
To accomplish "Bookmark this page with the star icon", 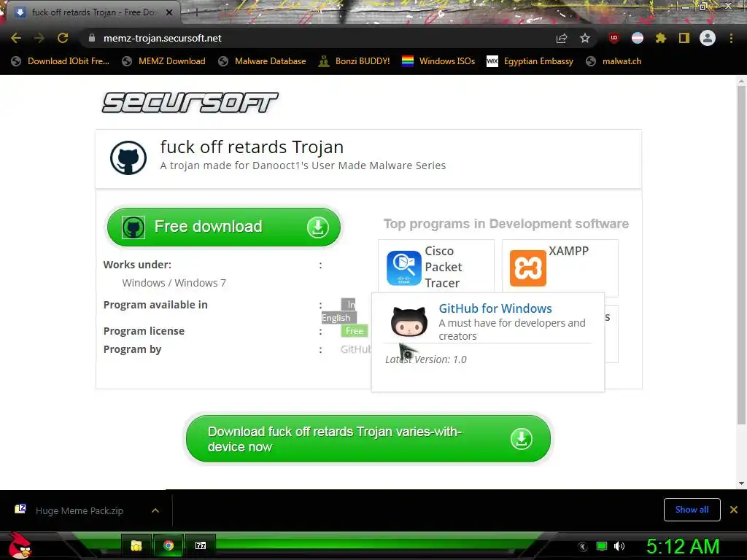I will [x=585, y=38].
